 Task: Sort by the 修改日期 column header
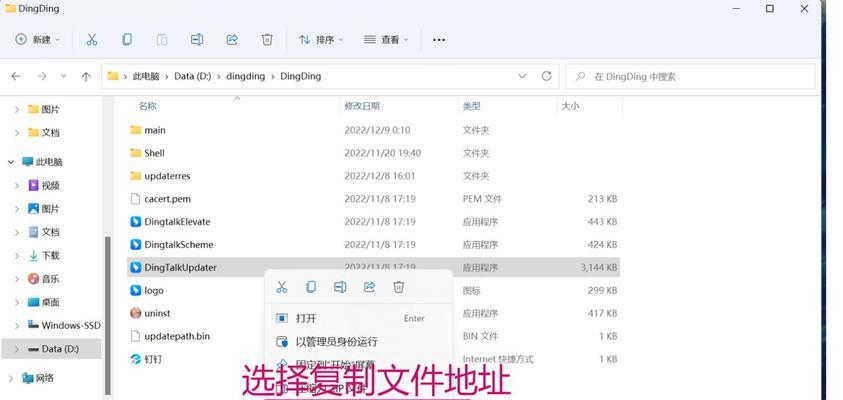[362, 106]
